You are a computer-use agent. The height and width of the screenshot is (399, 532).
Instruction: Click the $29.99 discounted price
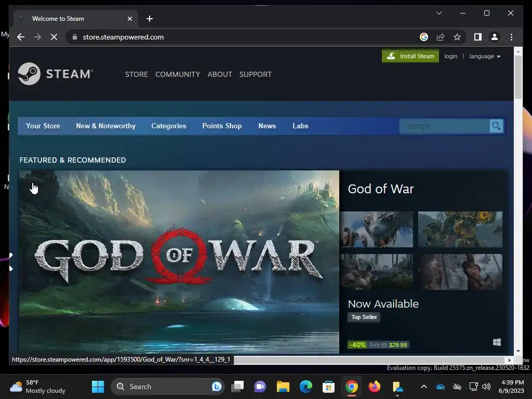398,345
